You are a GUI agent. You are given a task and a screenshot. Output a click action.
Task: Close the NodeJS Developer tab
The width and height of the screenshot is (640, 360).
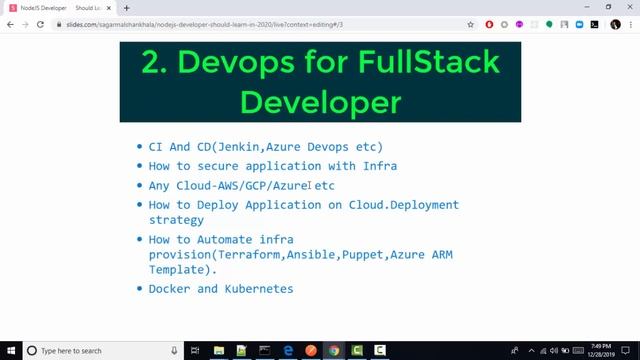coord(109,8)
